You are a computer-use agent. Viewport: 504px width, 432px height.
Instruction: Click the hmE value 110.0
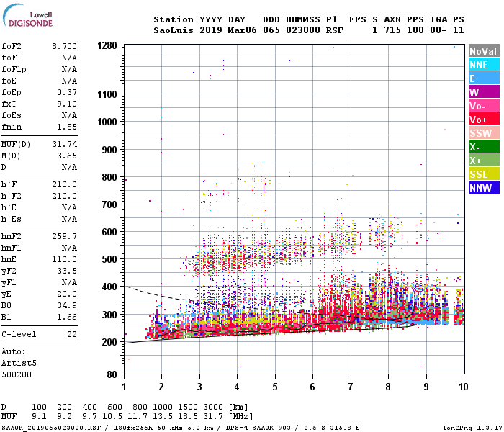coord(65,259)
